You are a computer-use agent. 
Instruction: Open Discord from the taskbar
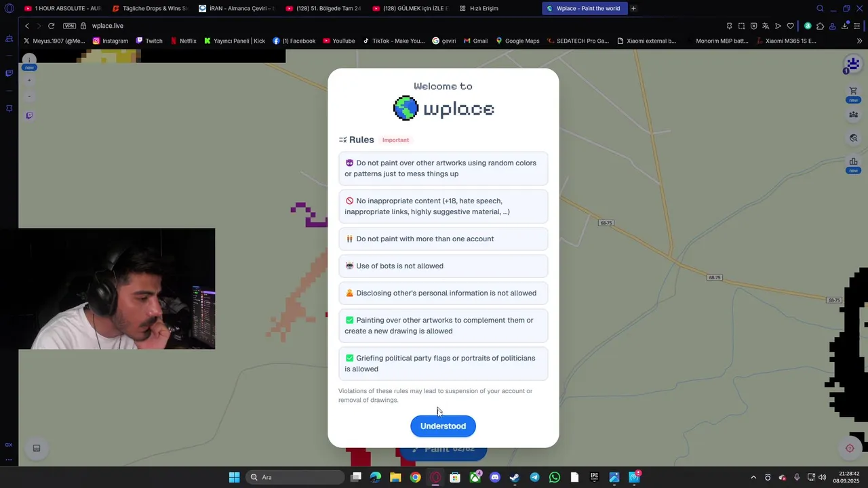tap(494, 477)
